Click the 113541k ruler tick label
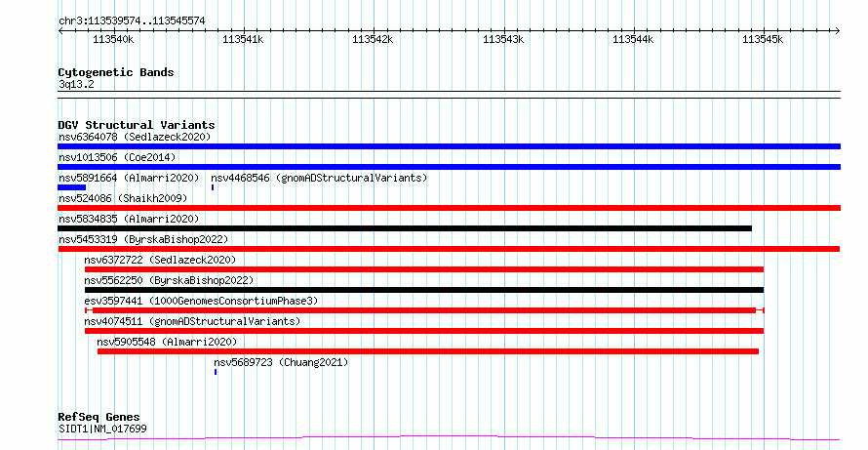The image size is (868, 450). [x=243, y=39]
